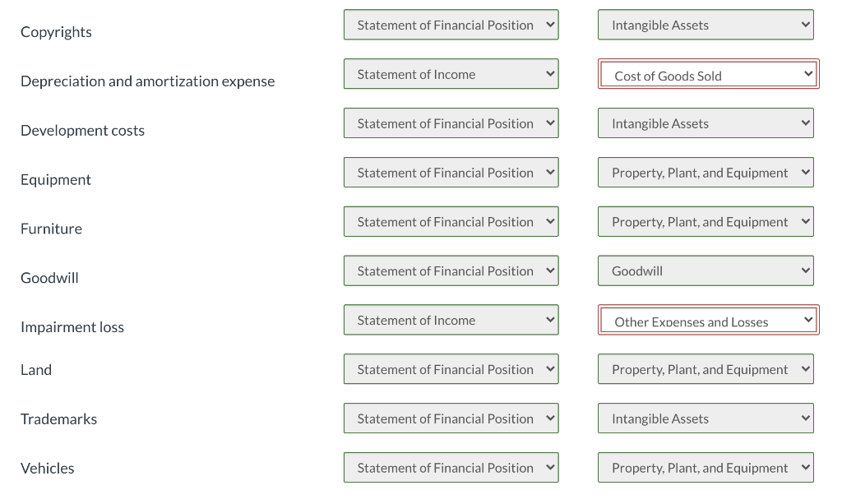Click the Vehicles statement dropdown
This screenshot has height=504, width=842.
point(451,467)
